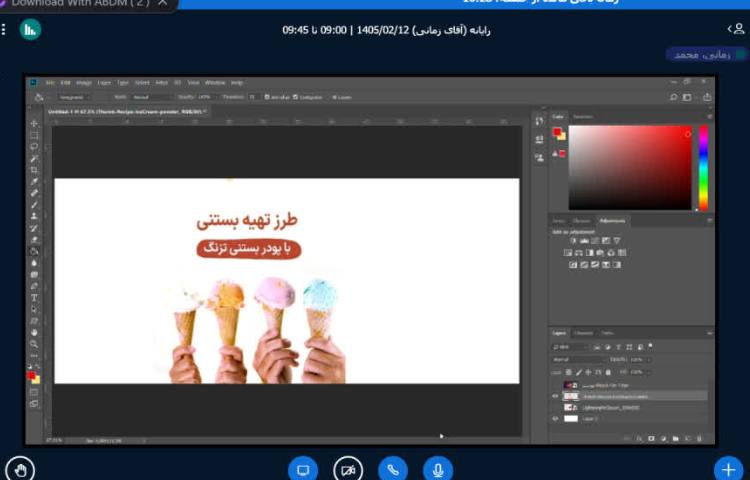Open the Image menu
The image size is (750, 480).
tap(84, 83)
